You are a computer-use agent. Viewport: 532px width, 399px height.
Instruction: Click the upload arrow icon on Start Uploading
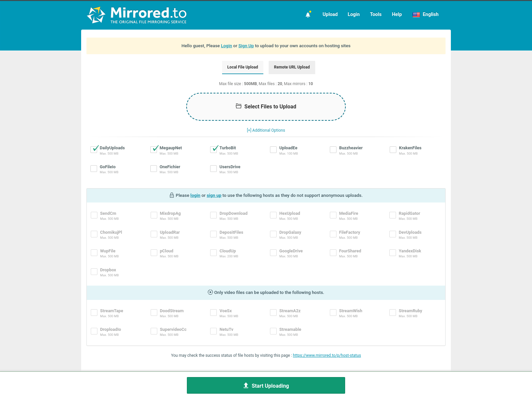click(x=246, y=385)
